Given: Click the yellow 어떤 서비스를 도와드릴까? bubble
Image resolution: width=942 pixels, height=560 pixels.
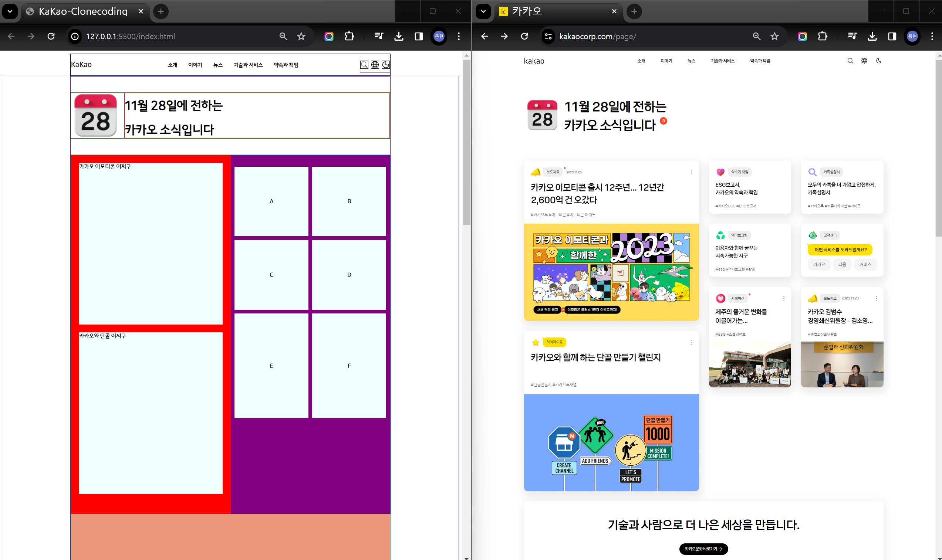Looking at the screenshot, I should [x=840, y=250].
